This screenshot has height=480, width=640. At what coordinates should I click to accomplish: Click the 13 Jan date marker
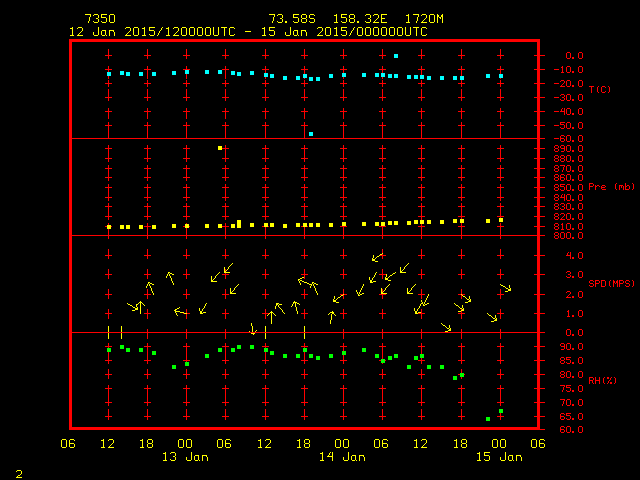(x=185, y=457)
